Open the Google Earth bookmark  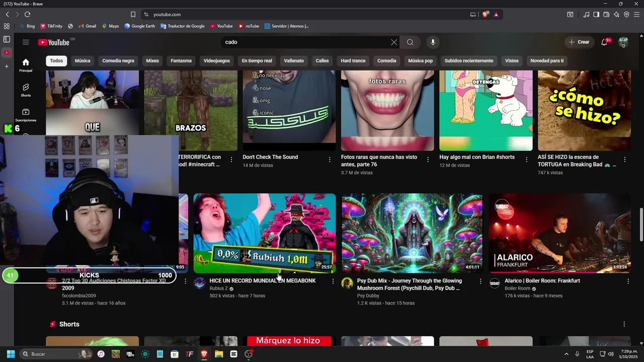tap(140, 26)
